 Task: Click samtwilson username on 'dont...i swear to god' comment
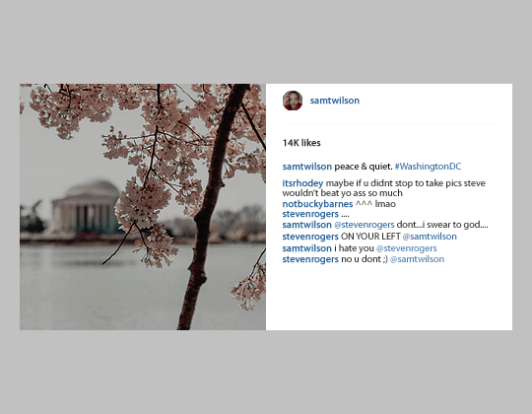[307, 225]
